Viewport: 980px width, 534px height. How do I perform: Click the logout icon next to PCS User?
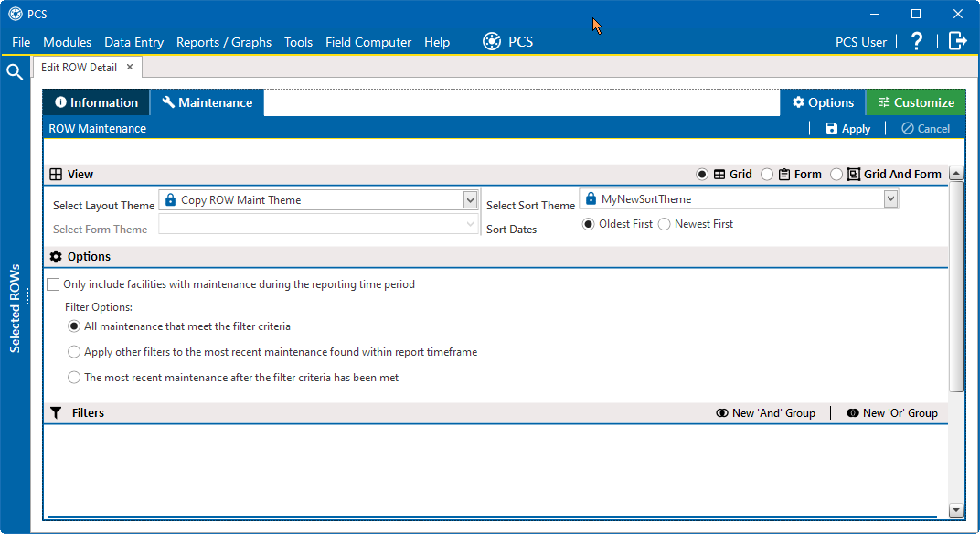[x=958, y=41]
